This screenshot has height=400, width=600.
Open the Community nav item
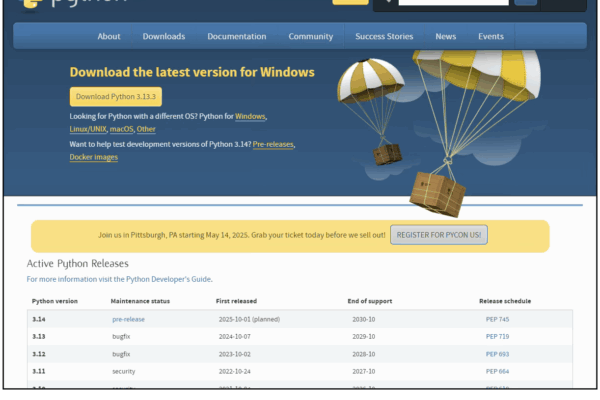click(310, 37)
